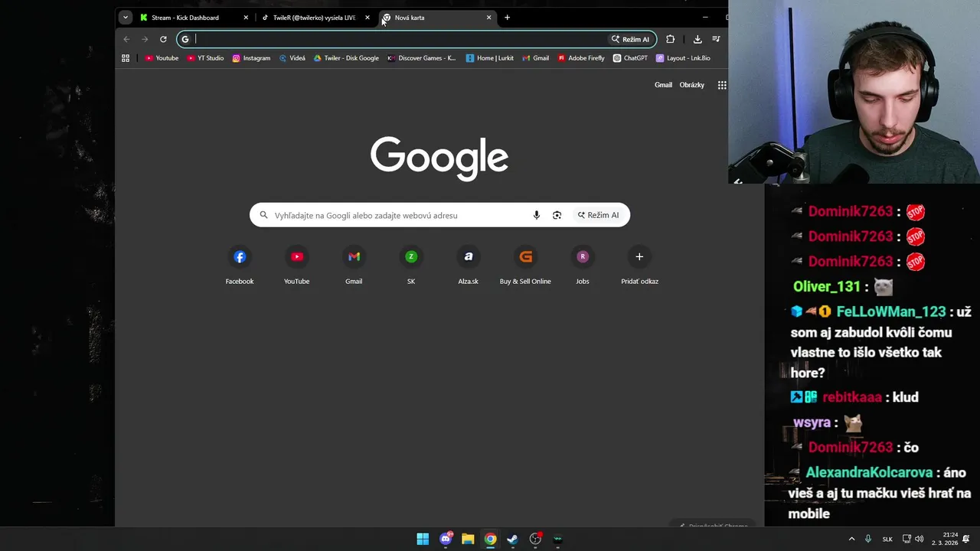The height and width of the screenshot is (551, 980).
Task: Click the microphone icon in system tray
Action: (868, 539)
